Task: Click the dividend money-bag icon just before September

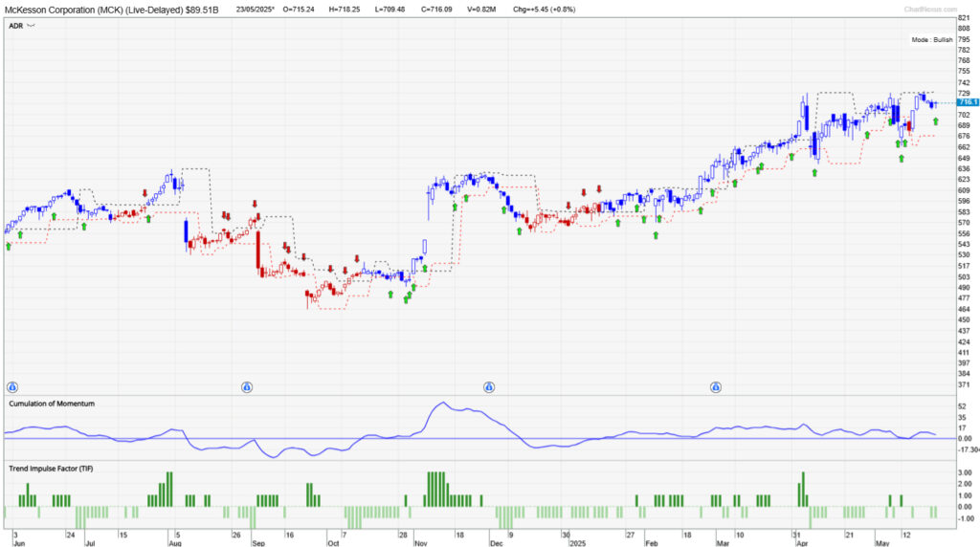Action: click(x=247, y=387)
